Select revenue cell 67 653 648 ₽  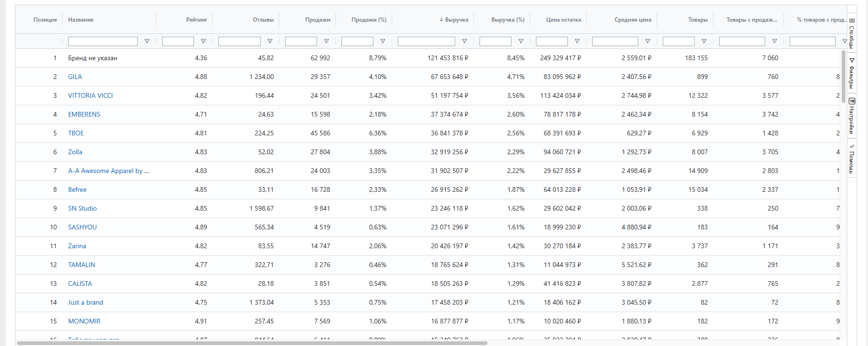[449, 77]
